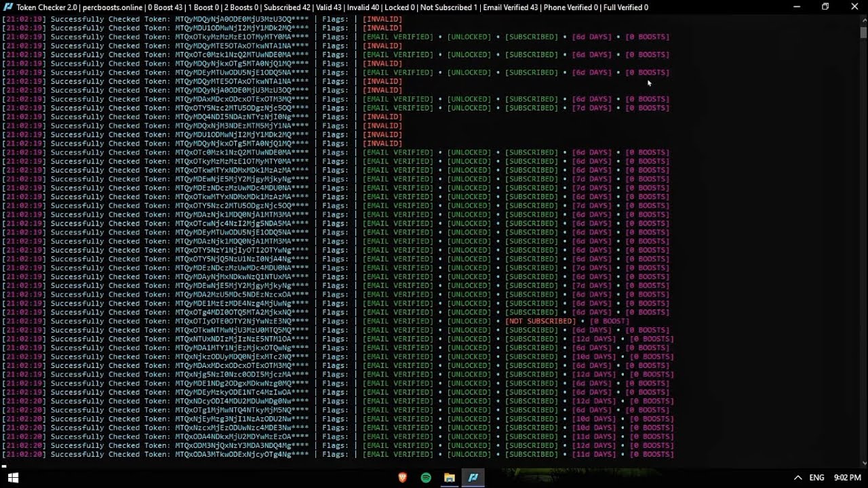
Task: Click token MTQyMDQxNjM3NDEzMTM5MjY1NA****
Action: [242, 125]
